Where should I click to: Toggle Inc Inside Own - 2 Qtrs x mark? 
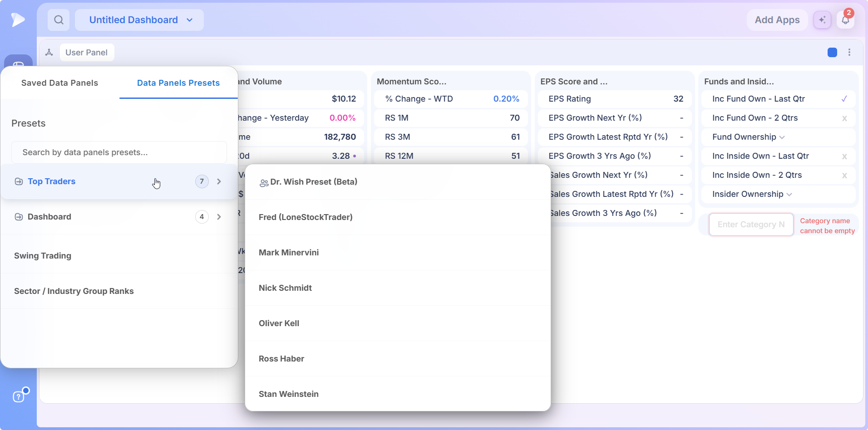pos(844,176)
